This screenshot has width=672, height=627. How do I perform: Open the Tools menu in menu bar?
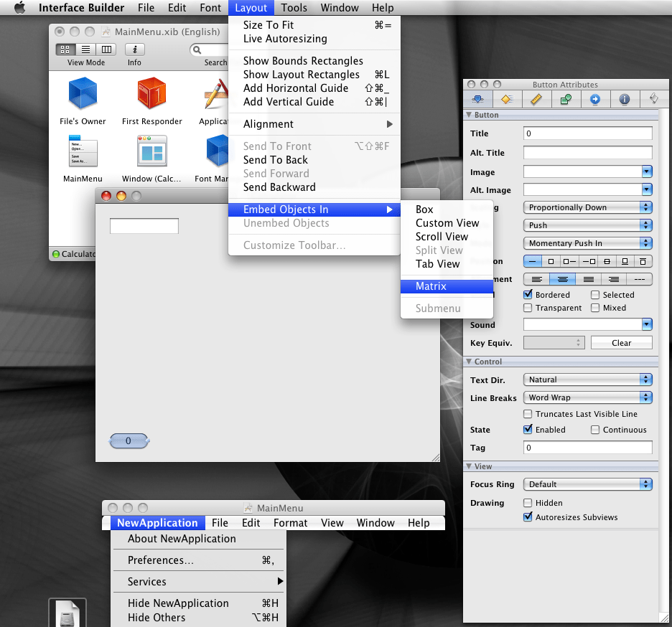(x=294, y=8)
